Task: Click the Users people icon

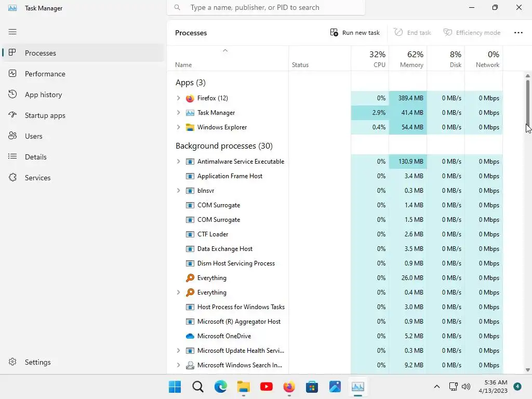Action: [x=12, y=136]
